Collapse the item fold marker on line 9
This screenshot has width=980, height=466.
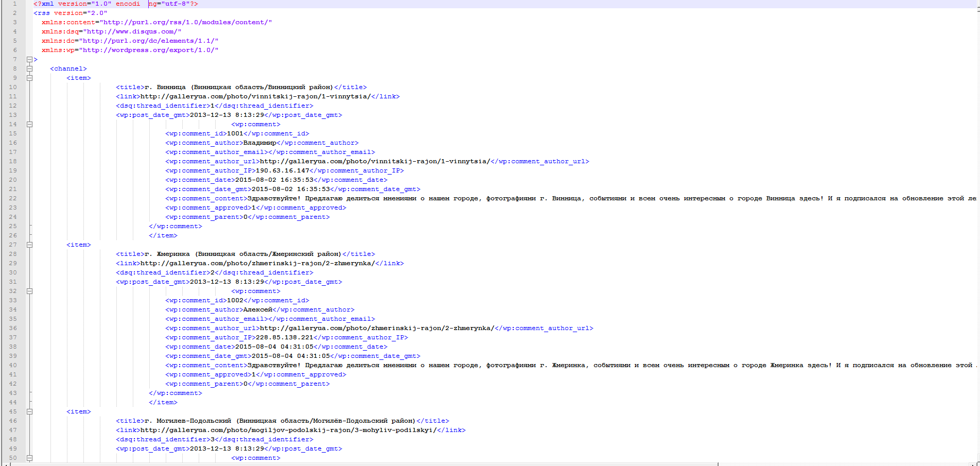tap(29, 78)
